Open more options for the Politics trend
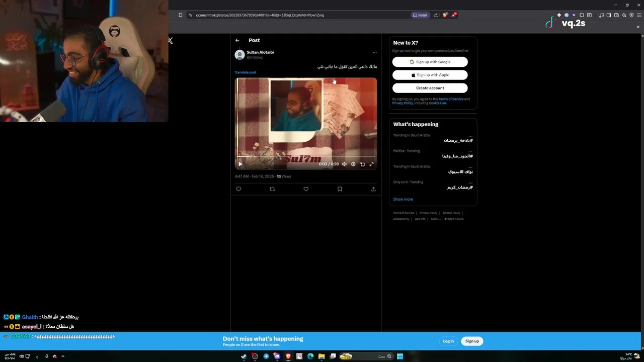Viewport: 644px width, 362px height. [x=470, y=151]
